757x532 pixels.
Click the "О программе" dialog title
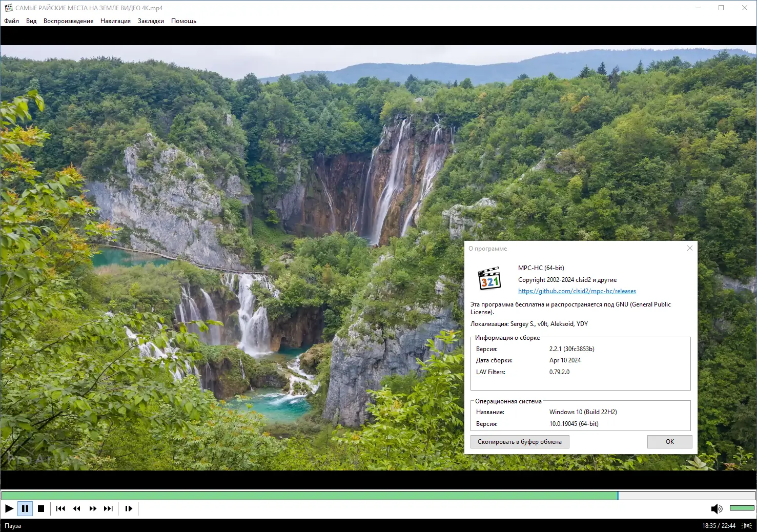(488, 249)
